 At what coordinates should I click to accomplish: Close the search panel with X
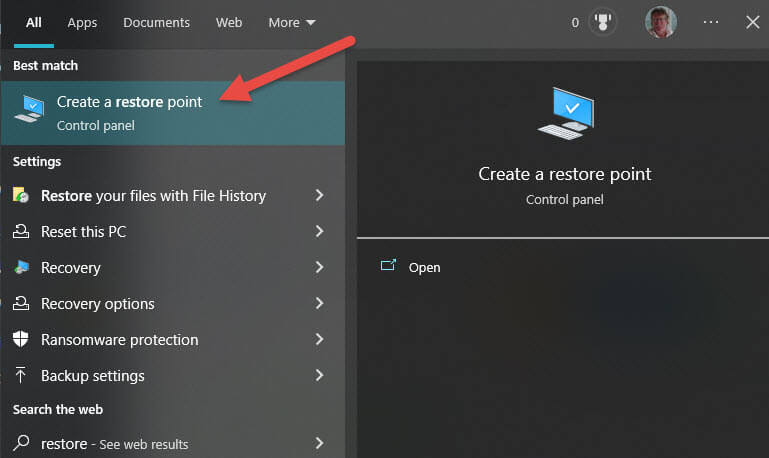tap(752, 22)
